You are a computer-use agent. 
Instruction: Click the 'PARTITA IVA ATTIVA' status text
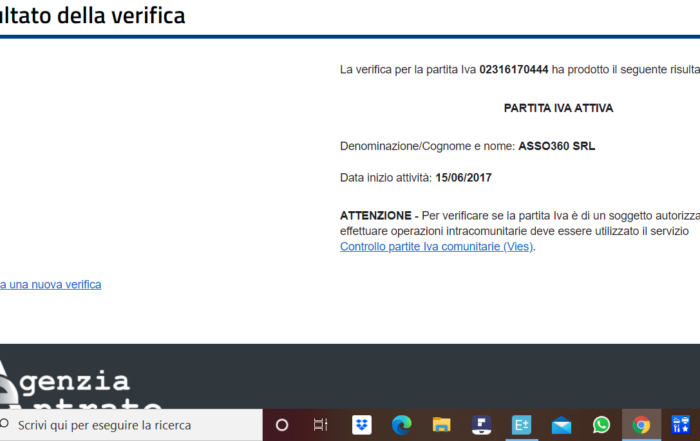558,108
